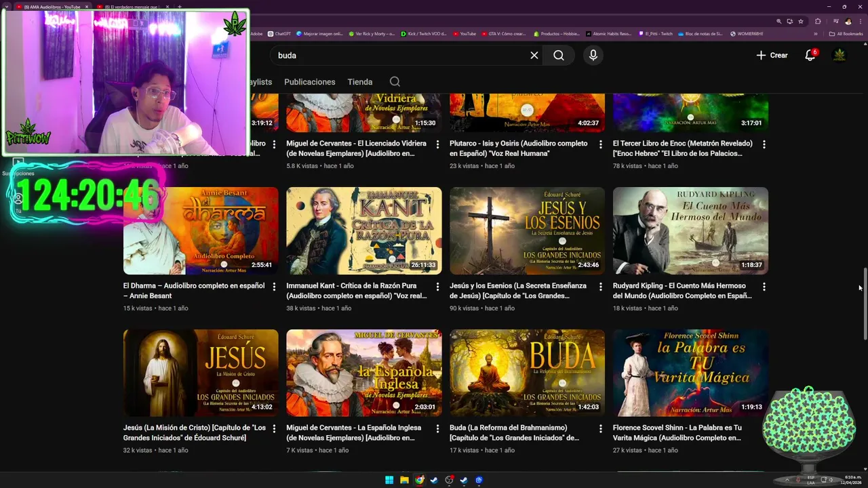Open the Chrome three-dot menu

point(860,21)
